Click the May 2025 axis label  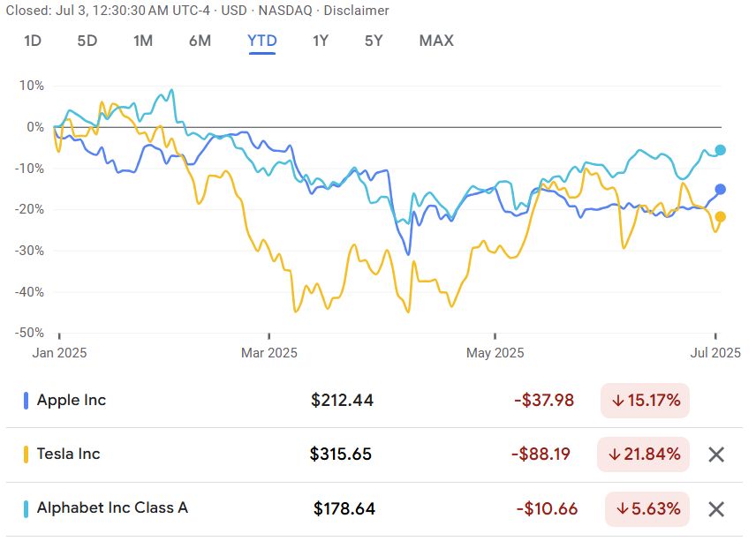click(x=495, y=353)
